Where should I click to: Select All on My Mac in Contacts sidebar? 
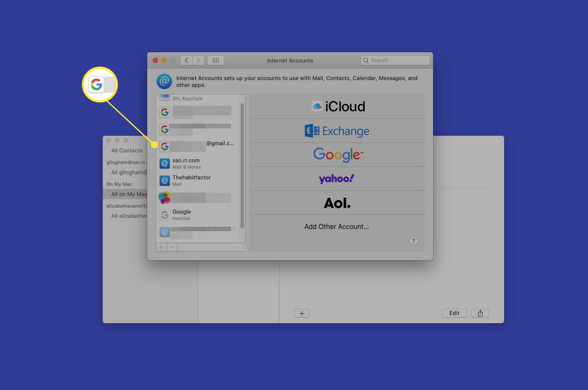(x=125, y=194)
